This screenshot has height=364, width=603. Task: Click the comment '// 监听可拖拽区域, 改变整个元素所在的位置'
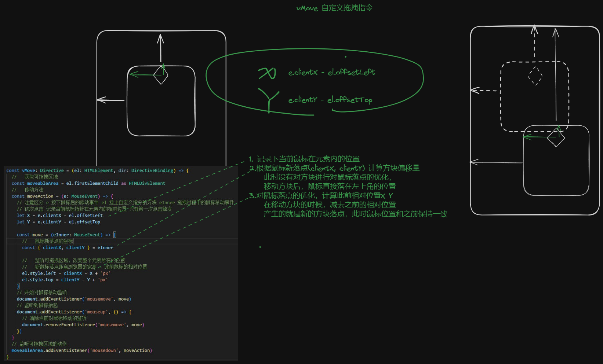pyautogui.click(x=73, y=260)
